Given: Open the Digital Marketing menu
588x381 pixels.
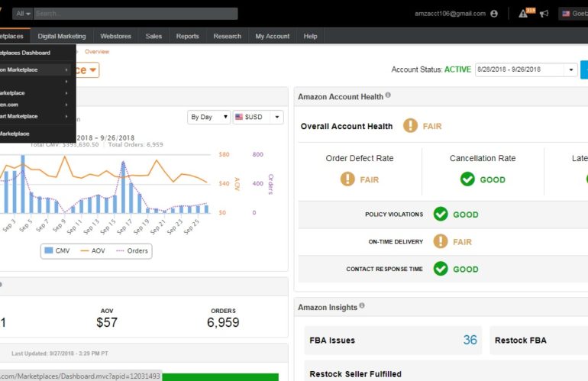Looking at the screenshot, I should (62, 36).
